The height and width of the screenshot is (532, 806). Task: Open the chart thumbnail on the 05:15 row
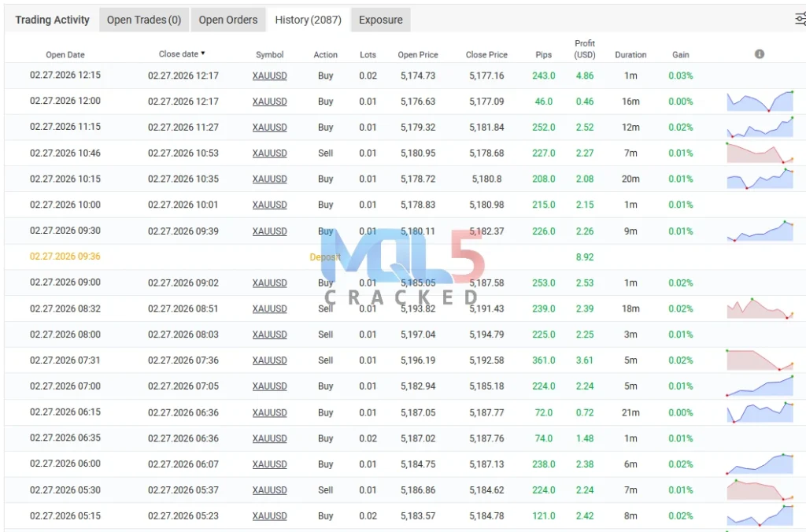point(759,515)
